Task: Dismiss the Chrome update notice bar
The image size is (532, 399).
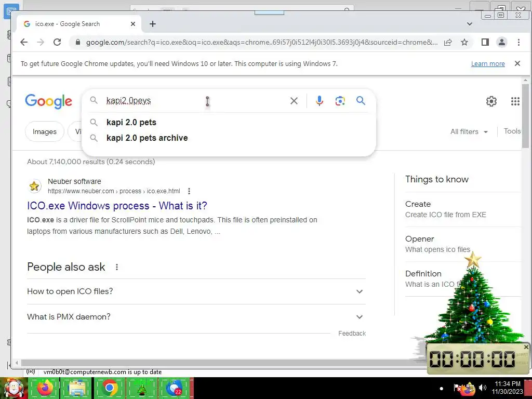Action: [x=517, y=63]
